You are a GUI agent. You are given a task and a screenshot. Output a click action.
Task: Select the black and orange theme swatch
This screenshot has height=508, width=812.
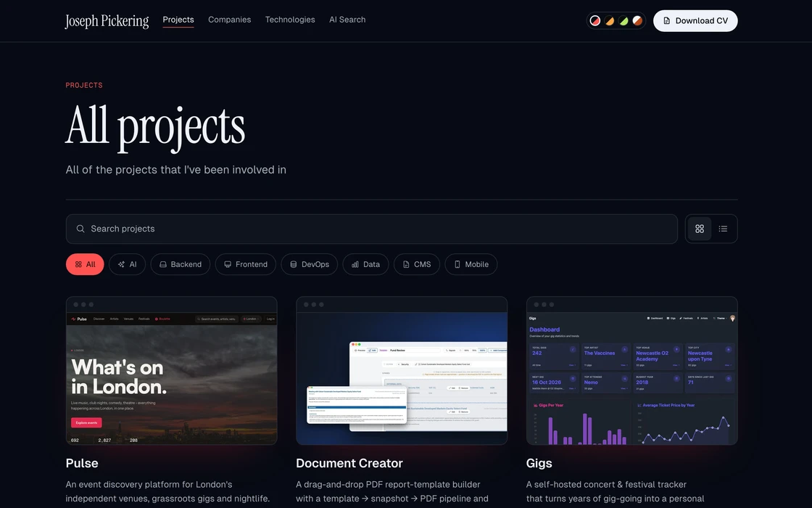[x=610, y=21]
